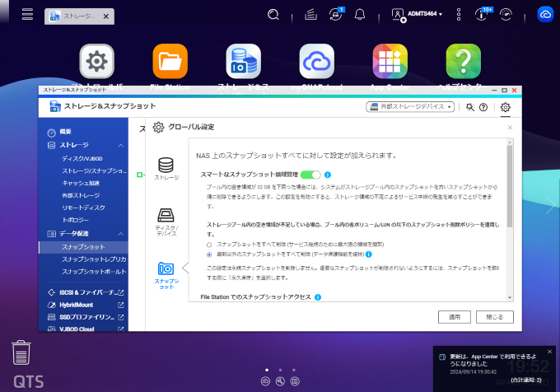Image resolution: width=560 pixels, height=392 pixels.
Task: Select the ストレージ settings tab
Action: coord(166,169)
